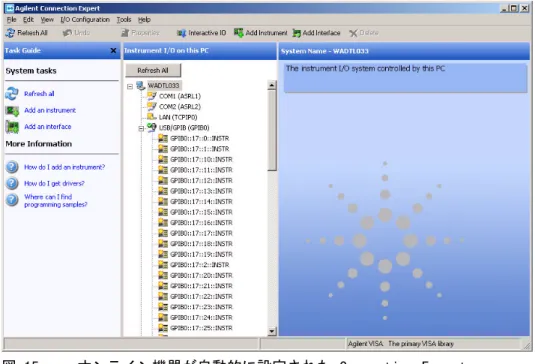Click the Add an interface task icon

[x=12, y=127]
